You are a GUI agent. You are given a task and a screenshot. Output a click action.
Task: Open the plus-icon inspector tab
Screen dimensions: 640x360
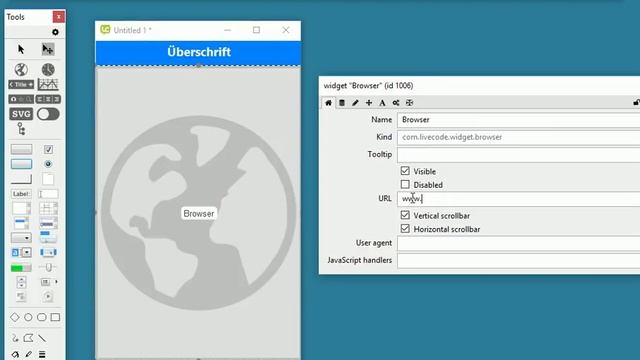pos(369,103)
